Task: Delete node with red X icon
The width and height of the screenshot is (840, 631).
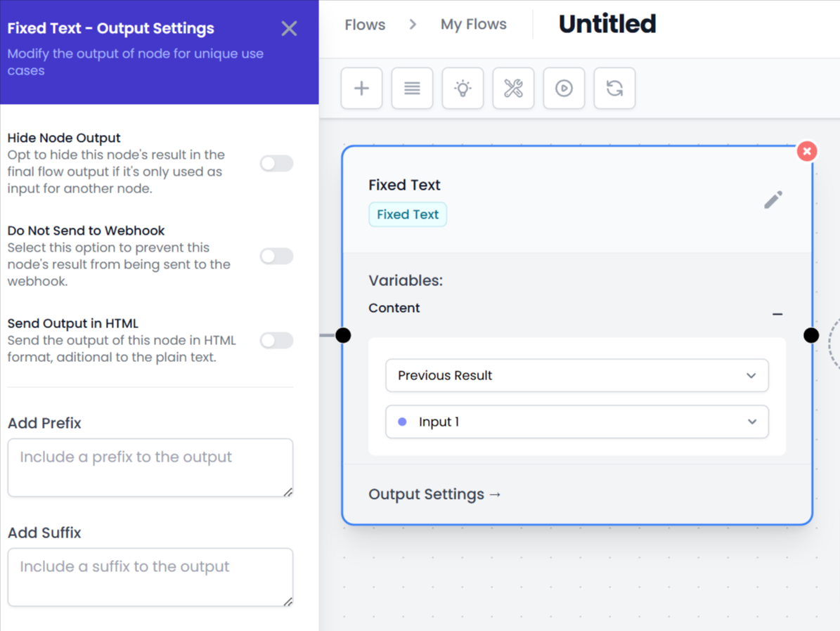Action: click(x=807, y=151)
